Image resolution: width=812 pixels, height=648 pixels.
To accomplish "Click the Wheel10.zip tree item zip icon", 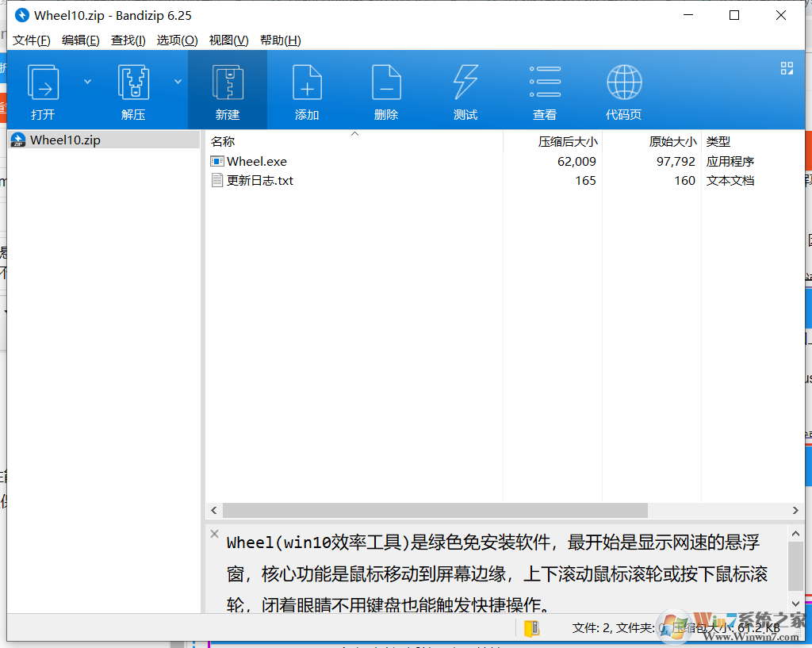I will tap(18, 140).
